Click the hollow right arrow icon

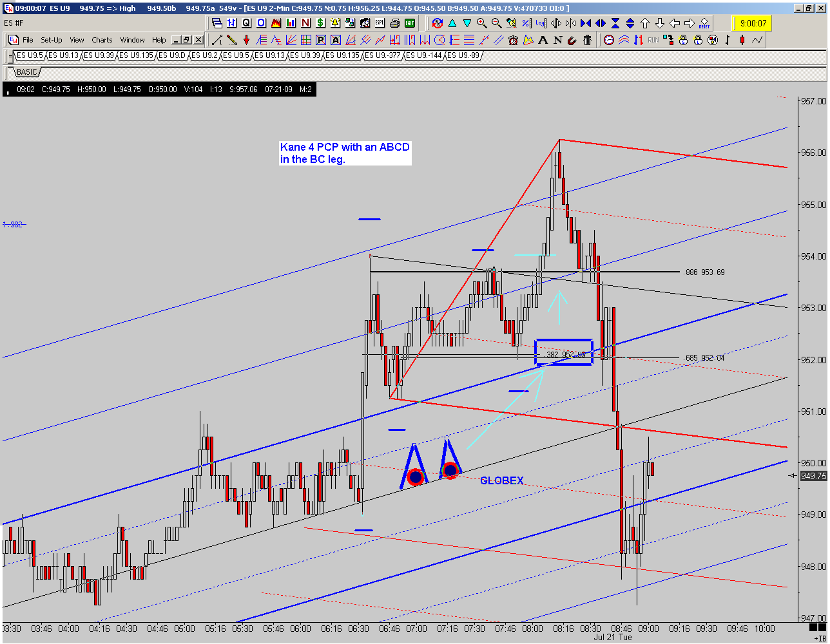click(689, 23)
